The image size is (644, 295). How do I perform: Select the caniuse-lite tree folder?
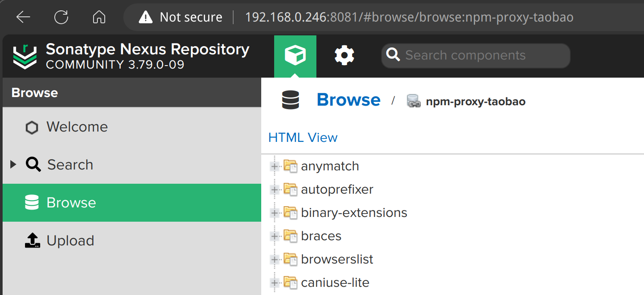pyautogui.click(x=335, y=282)
